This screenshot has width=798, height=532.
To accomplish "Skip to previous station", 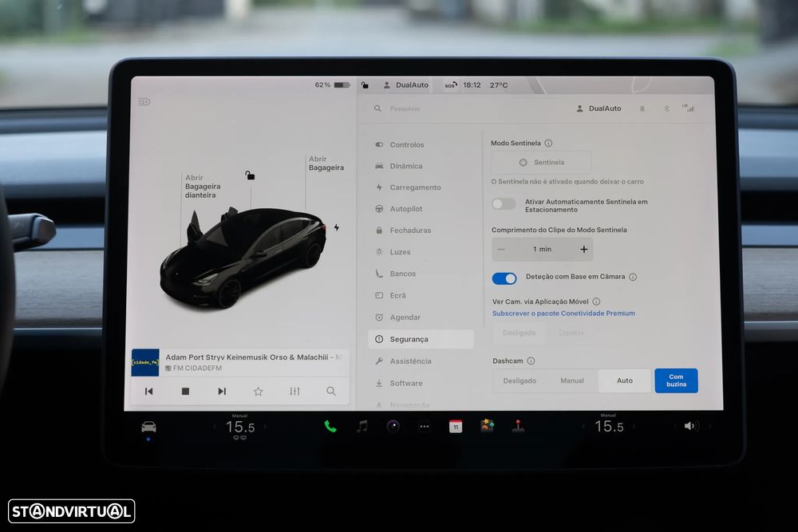I will (x=148, y=391).
